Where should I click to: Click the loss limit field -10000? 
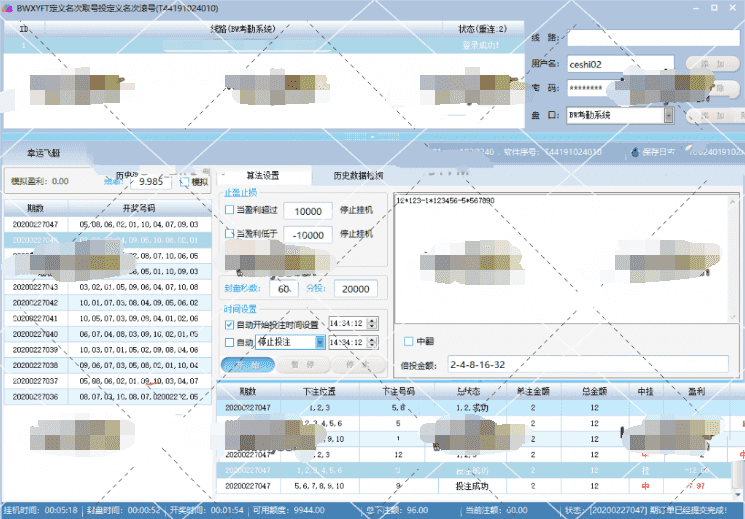pos(308,235)
